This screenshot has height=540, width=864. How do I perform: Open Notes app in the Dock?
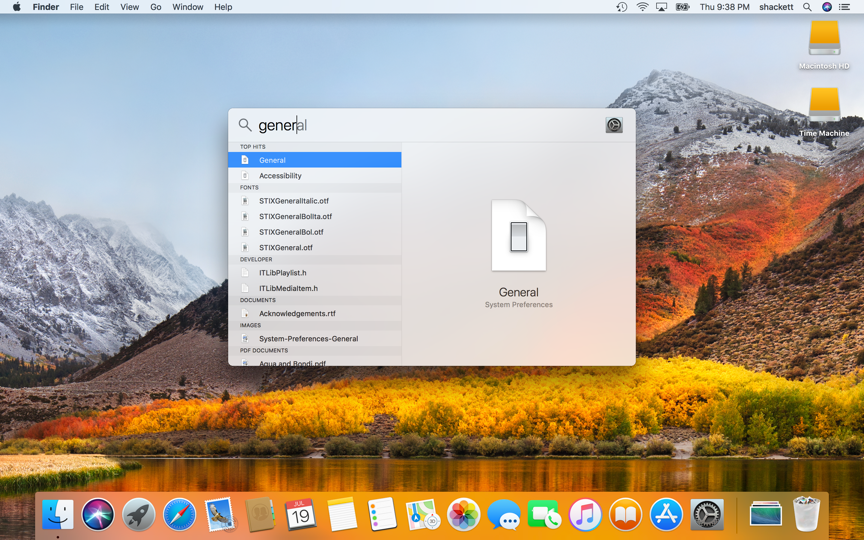[342, 515]
